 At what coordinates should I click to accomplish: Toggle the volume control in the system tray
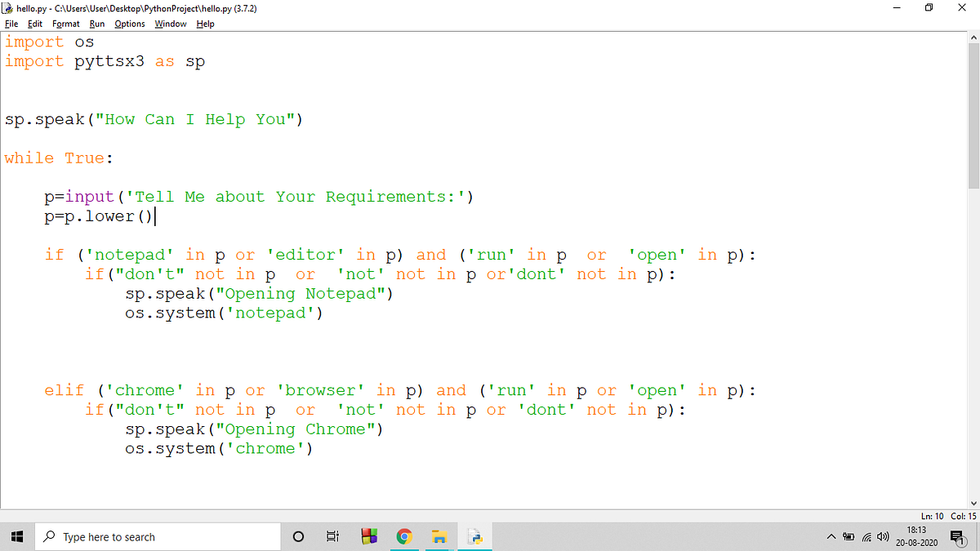(883, 536)
